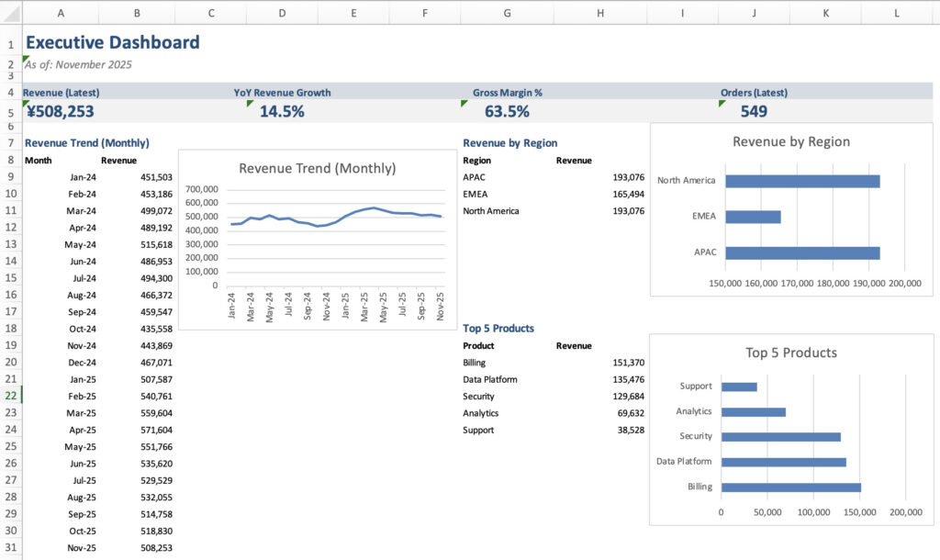The width and height of the screenshot is (940, 560).
Task: Click row 22 header
Action: pos(10,396)
